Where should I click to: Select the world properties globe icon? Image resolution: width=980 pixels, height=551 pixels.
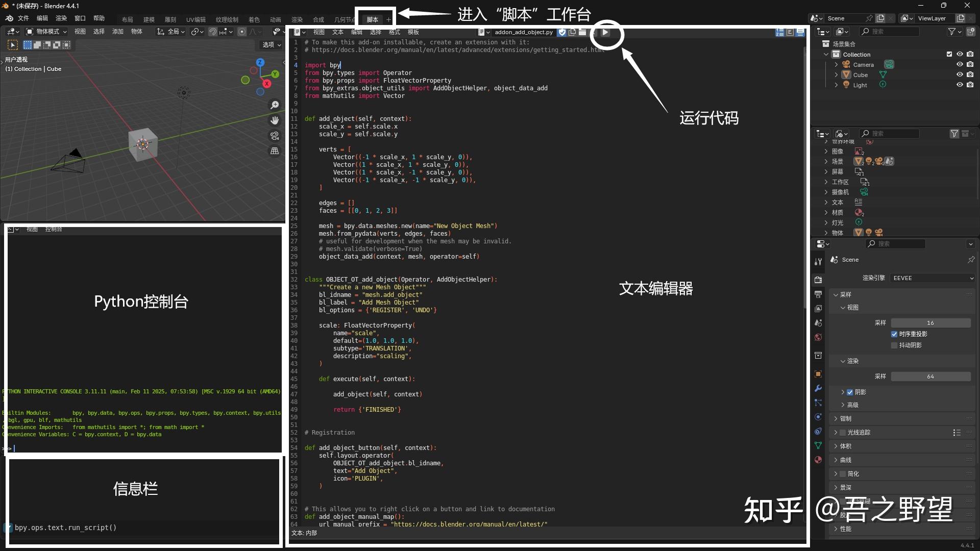[x=818, y=337]
